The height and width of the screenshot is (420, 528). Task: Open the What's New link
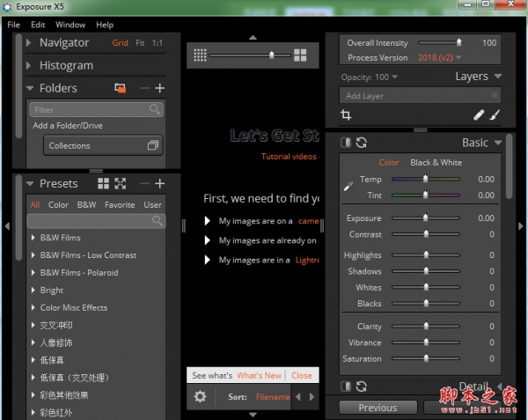pyautogui.click(x=259, y=376)
